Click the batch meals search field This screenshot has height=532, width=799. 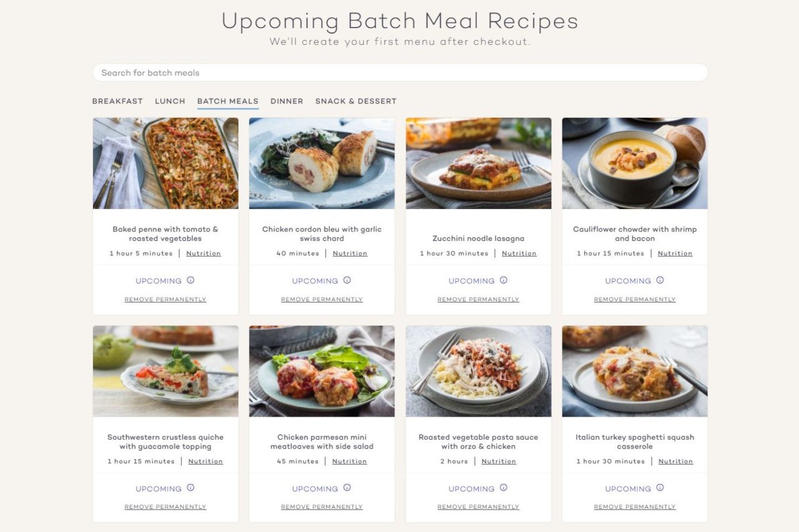pos(399,72)
